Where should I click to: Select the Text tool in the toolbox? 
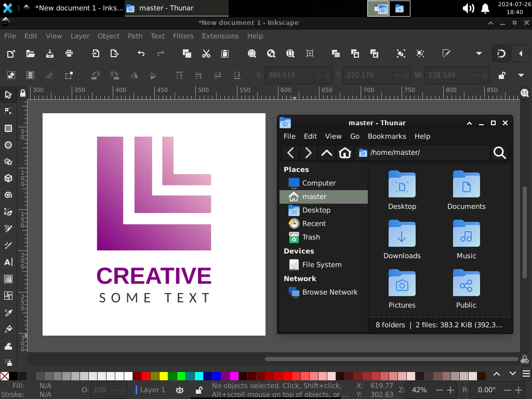click(x=8, y=262)
